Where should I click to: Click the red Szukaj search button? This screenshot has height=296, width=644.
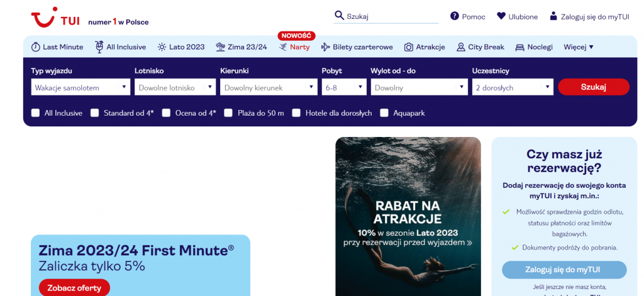tap(594, 87)
